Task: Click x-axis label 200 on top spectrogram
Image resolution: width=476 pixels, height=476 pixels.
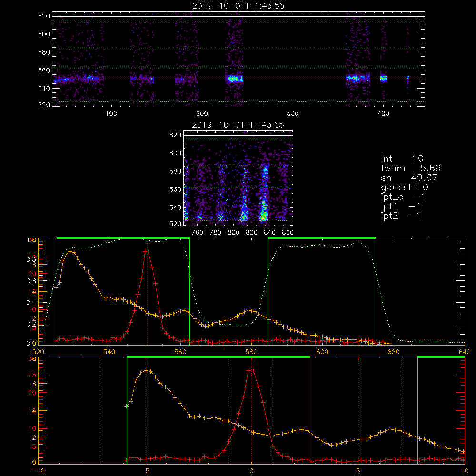Action: pos(202,114)
